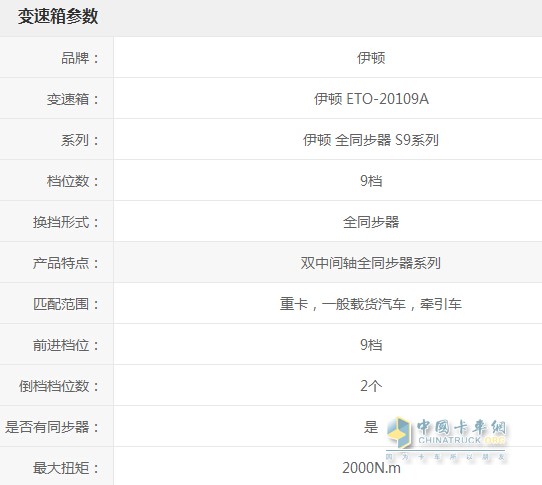The image size is (542, 485).
Task: Click the 2000N.m max torque value
Action: pos(371,468)
